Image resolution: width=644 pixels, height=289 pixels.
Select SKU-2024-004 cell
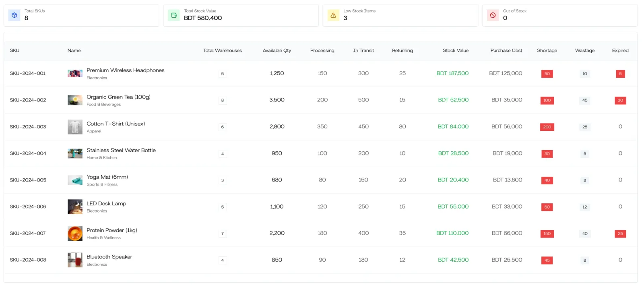coord(28,153)
